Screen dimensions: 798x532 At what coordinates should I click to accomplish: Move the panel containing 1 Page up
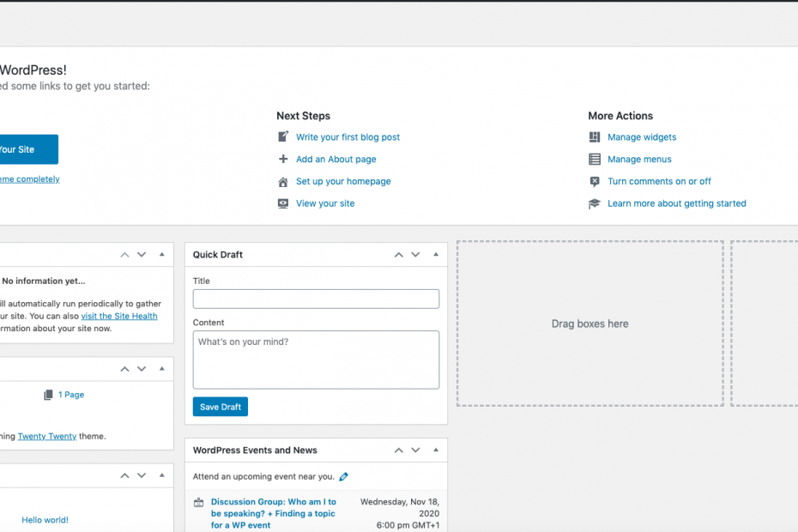pos(124,369)
